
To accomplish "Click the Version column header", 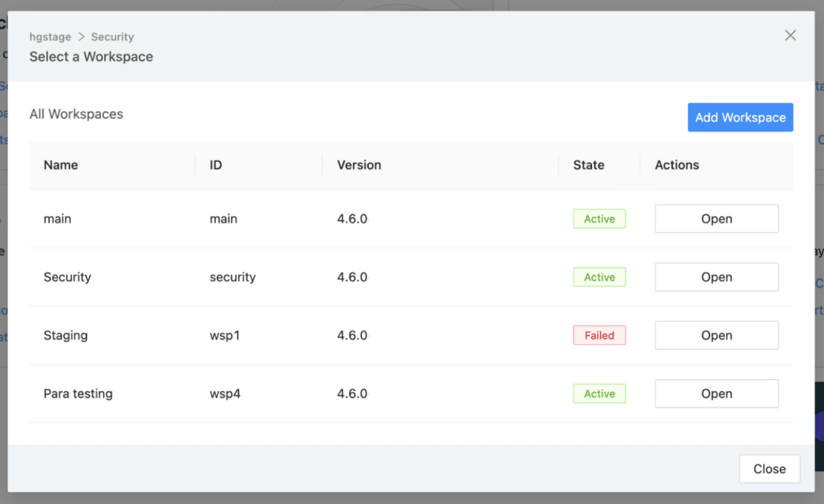I will (x=358, y=165).
